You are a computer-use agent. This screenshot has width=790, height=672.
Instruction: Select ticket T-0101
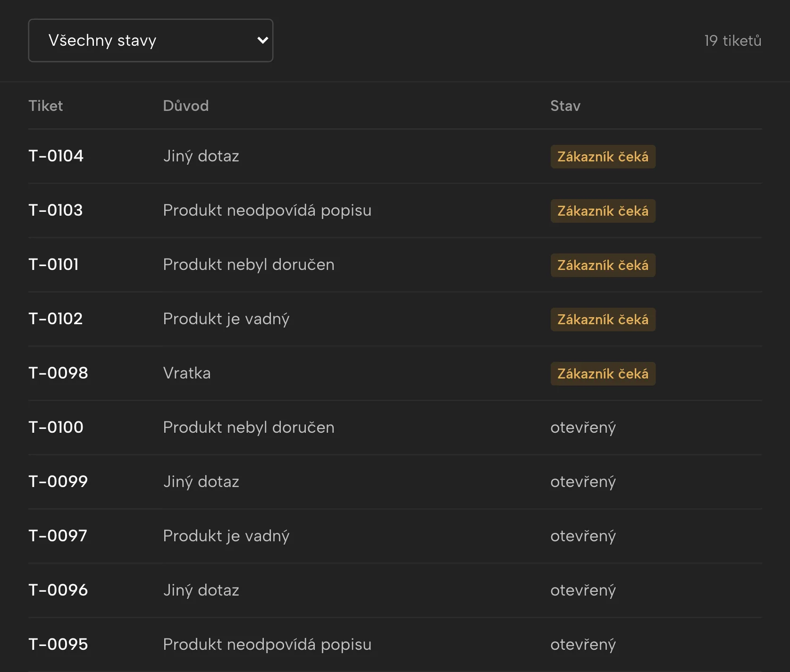53,265
